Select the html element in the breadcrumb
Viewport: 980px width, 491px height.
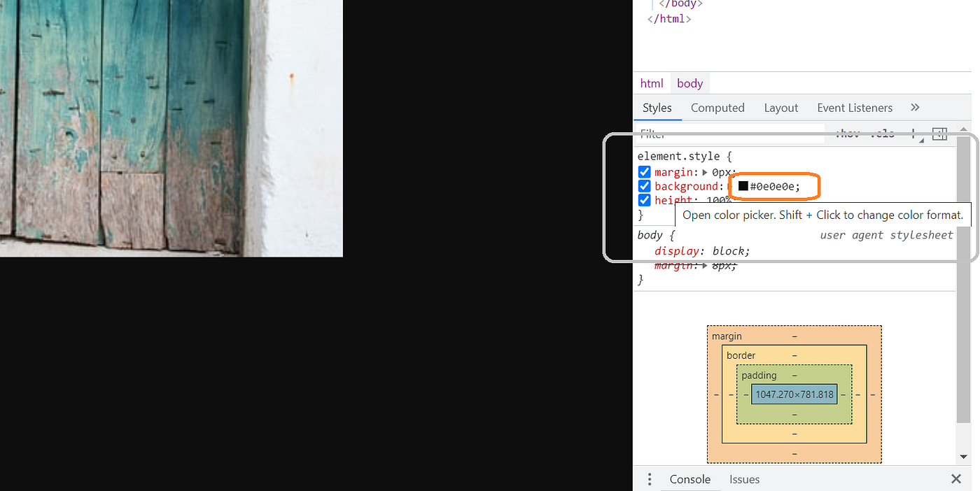(652, 83)
